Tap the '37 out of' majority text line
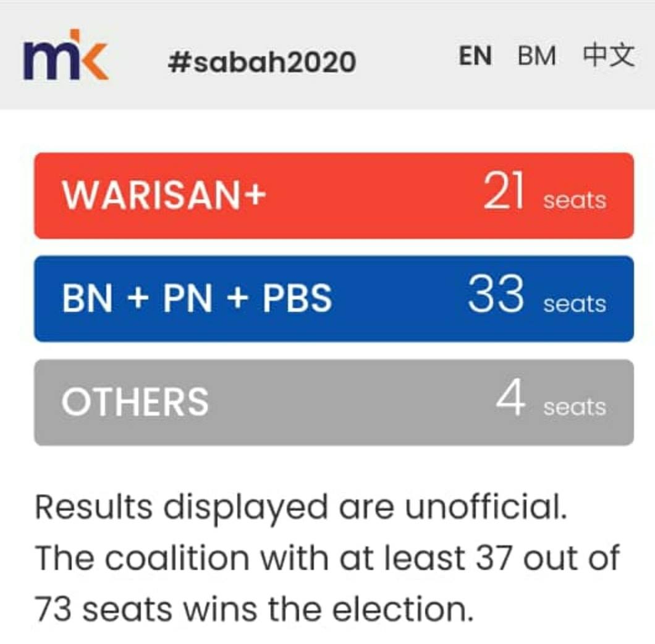This screenshot has height=644, width=655. pos(327,558)
